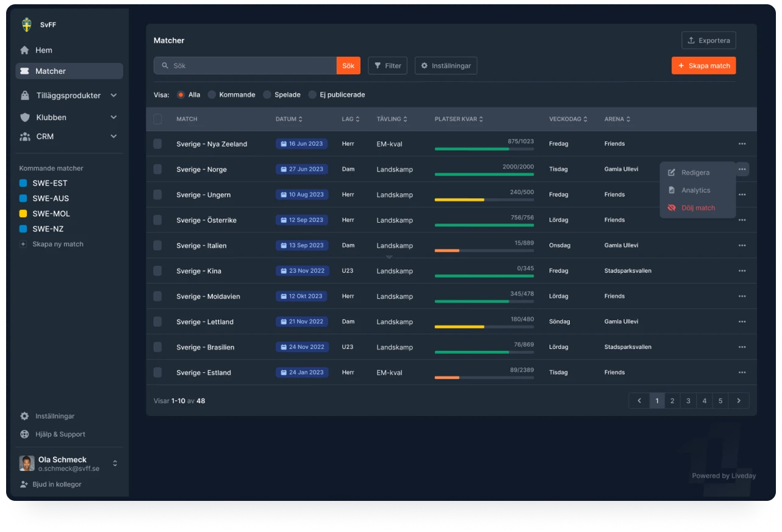Click the Skapa match button
The width and height of the screenshot is (782, 532).
(703, 66)
